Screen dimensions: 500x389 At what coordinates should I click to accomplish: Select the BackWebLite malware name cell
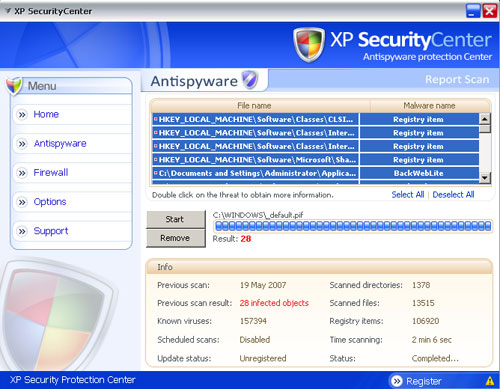click(x=419, y=173)
